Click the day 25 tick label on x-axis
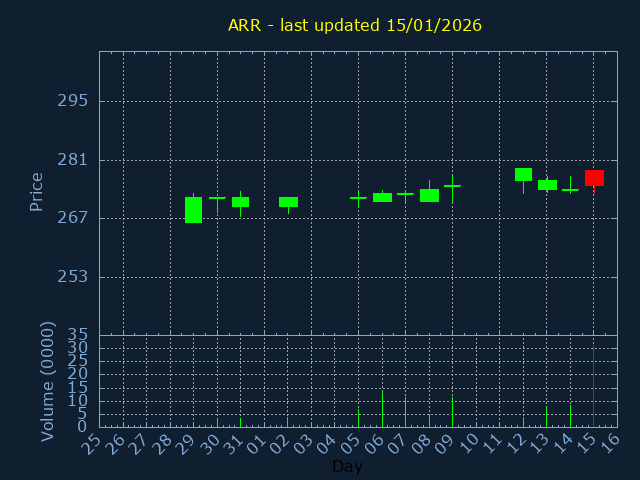 [94, 444]
